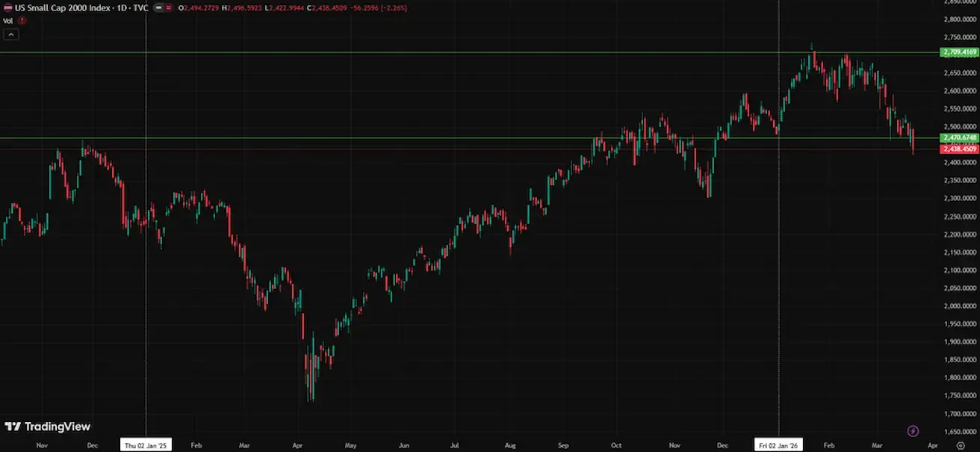This screenshot has height=452, width=980.
Task: Click the 2,000.0000 price scale label
Action: click(x=959, y=306)
